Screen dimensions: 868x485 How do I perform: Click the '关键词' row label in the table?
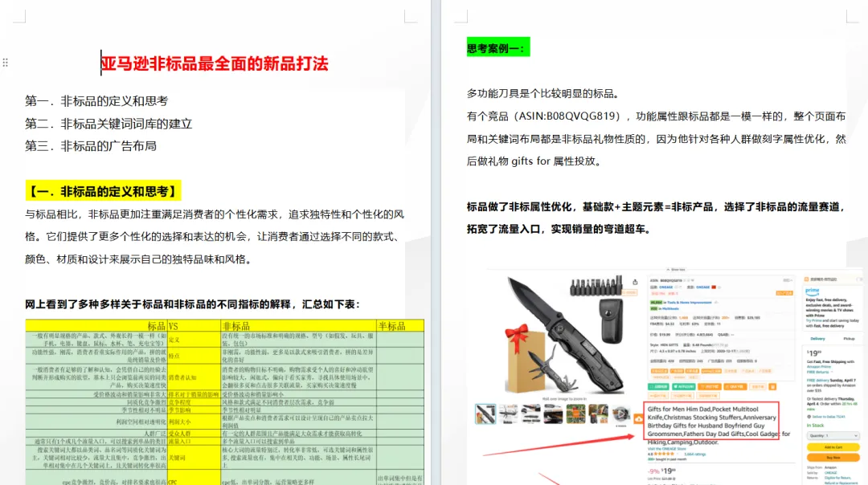[177, 458]
